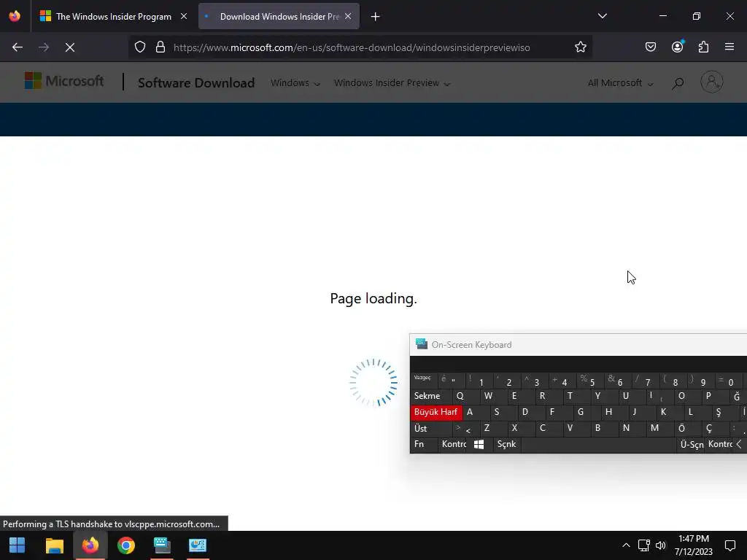Launch Google Chrome from taskbar

coord(126,545)
